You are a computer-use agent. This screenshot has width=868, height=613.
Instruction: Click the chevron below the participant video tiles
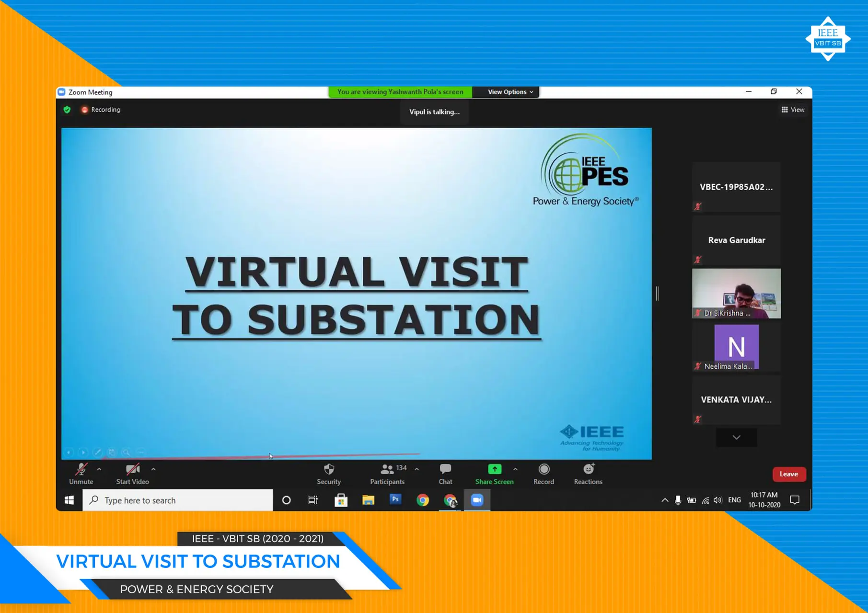(736, 437)
